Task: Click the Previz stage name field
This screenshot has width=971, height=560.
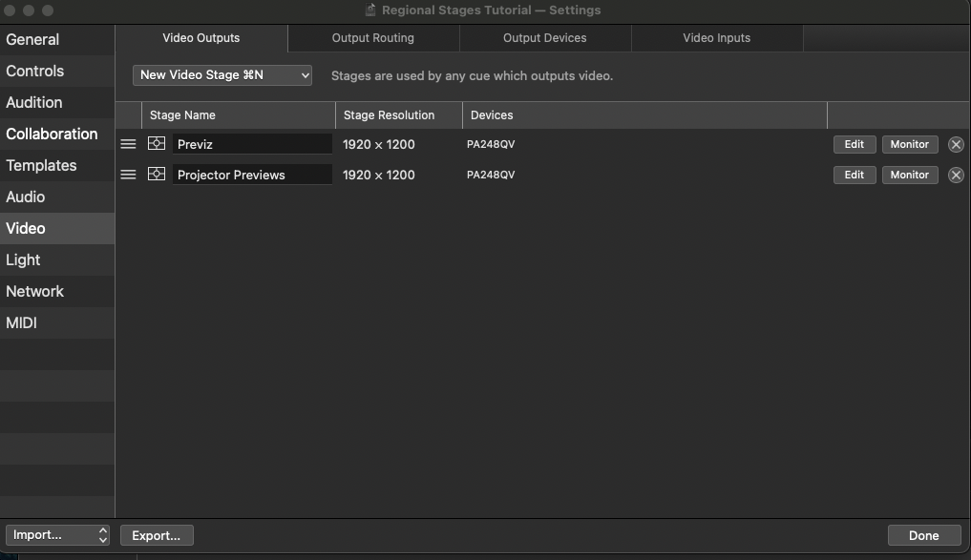Action: point(252,145)
